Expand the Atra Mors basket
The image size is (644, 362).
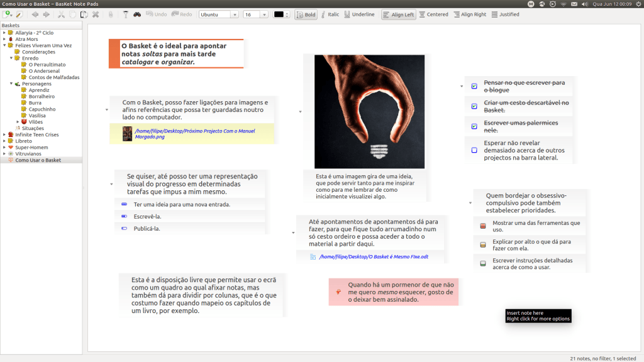(4, 40)
